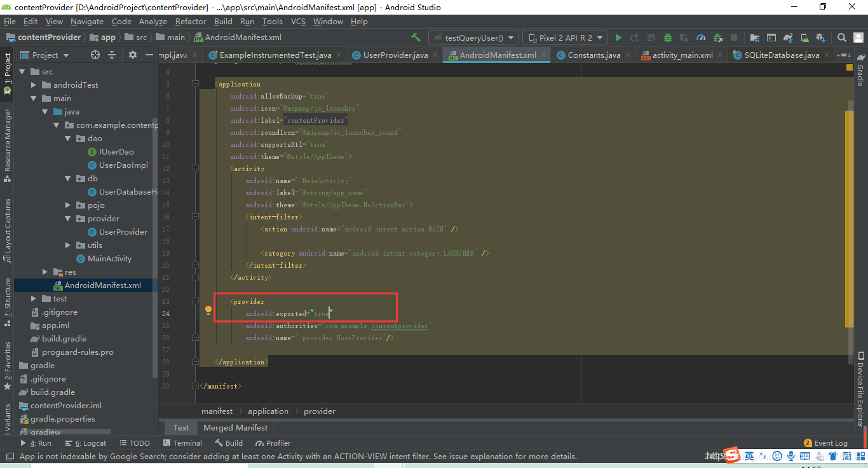Open the Project view mode dropdown
Screen dimensions: 868x468
[x=44, y=55]
